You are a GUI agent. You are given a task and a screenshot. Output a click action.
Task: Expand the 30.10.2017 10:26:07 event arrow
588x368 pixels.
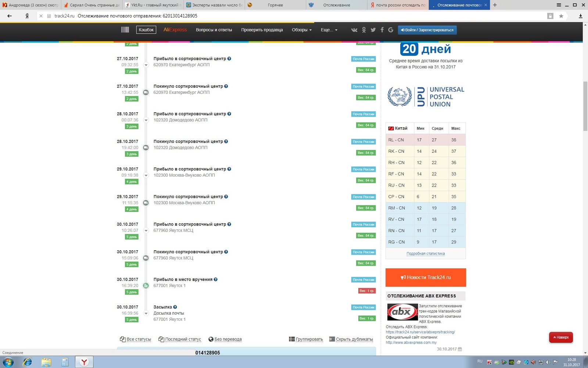click(x=146, y=230)
